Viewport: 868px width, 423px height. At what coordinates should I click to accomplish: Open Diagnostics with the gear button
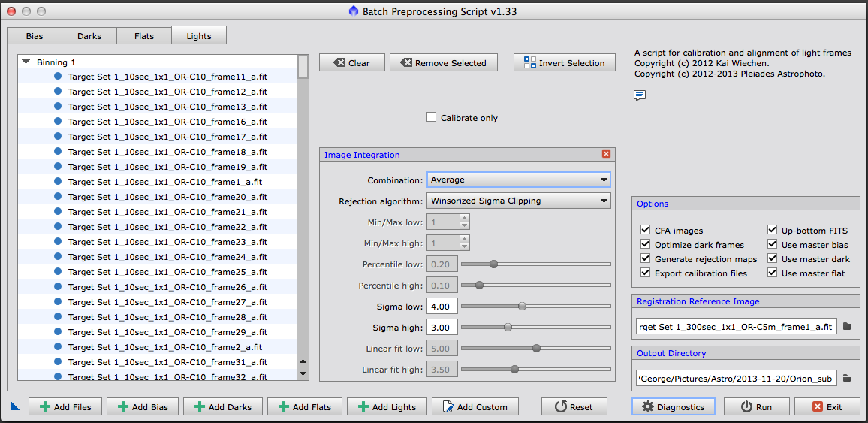[674, 406]
